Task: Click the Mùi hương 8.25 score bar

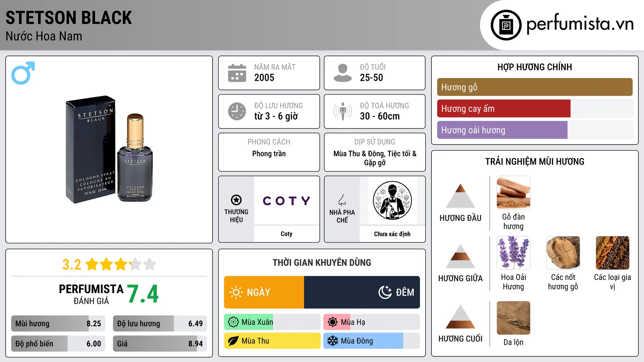Action: 58,324
